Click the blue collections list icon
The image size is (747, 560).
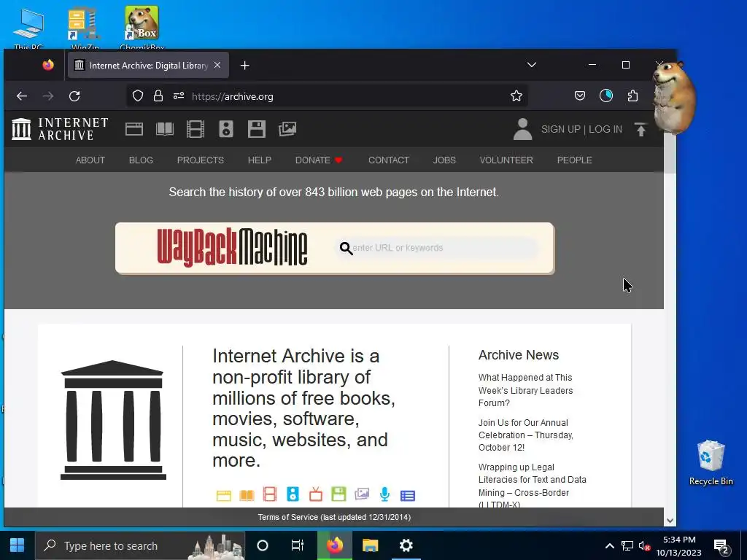pyautogui.click(x=408, y=496)
